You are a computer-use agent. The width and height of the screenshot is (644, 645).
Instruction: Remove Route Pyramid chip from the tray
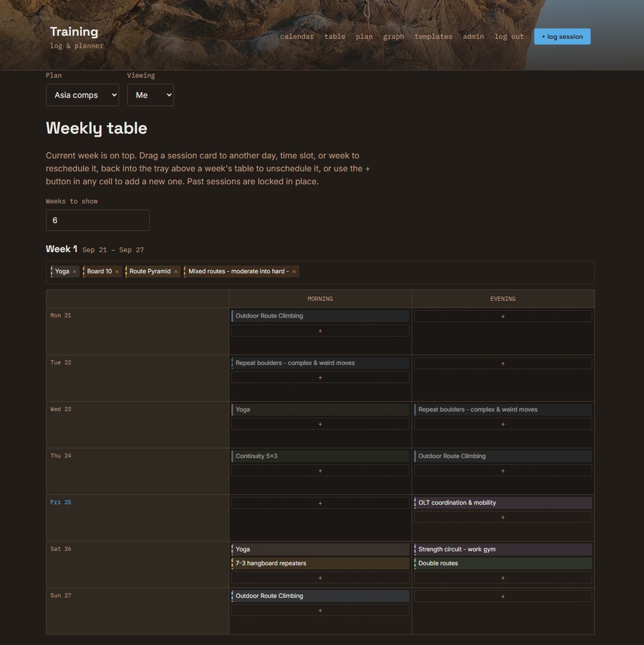176,272
